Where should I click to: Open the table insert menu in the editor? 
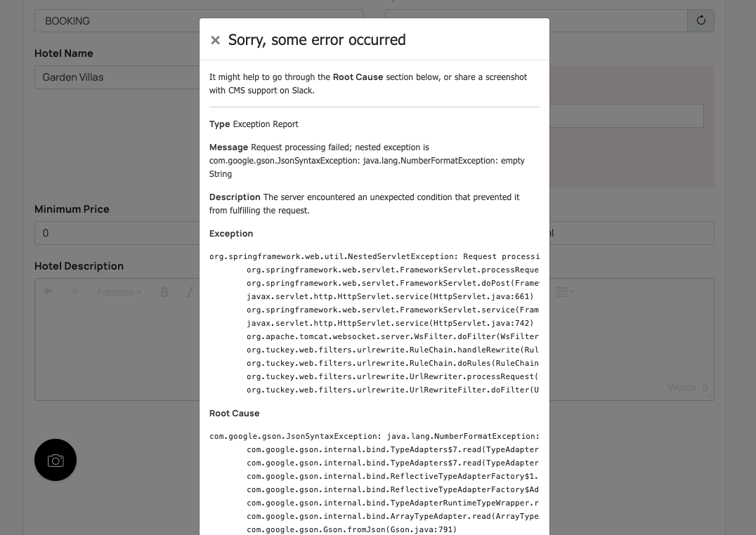[565, 292]
